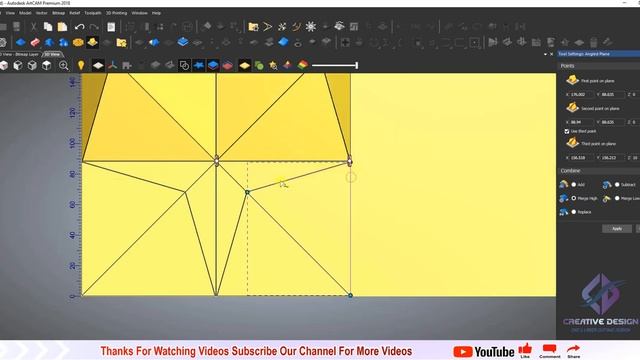Open the Toolpath menu
The image size is (640, 360).
tap(93, 13)
